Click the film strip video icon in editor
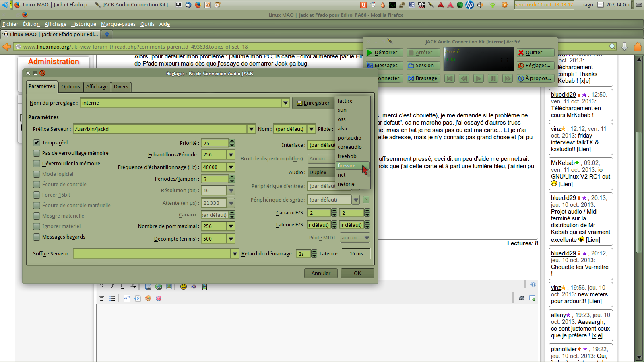644x362 pixels. (204, 286)
